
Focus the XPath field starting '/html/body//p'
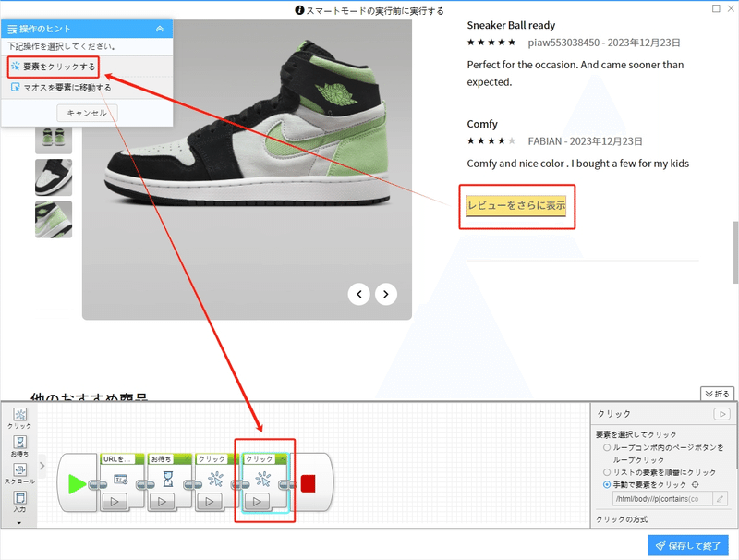662,499
